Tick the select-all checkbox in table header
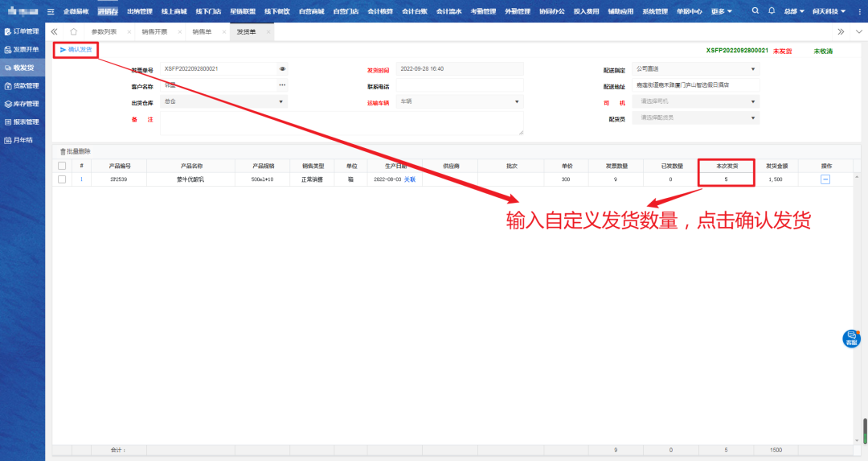This screenshot has height=461, width=868. point(62,166)
